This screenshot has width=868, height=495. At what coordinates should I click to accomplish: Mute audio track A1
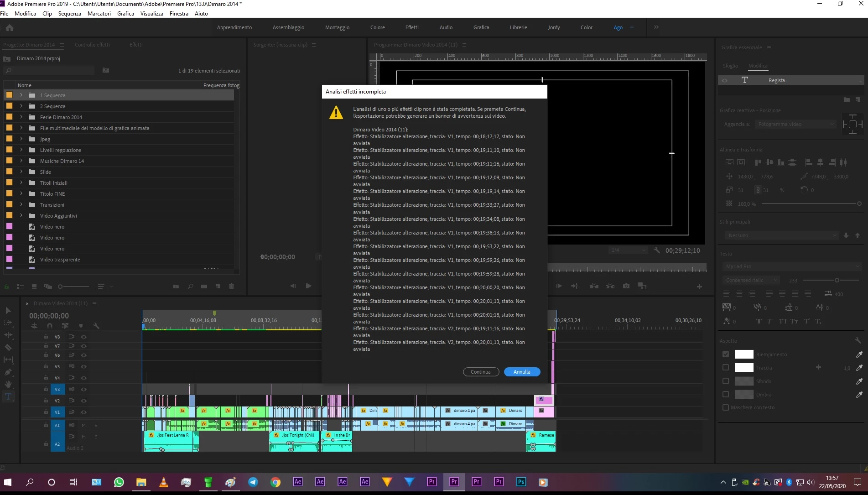point(84,425)
